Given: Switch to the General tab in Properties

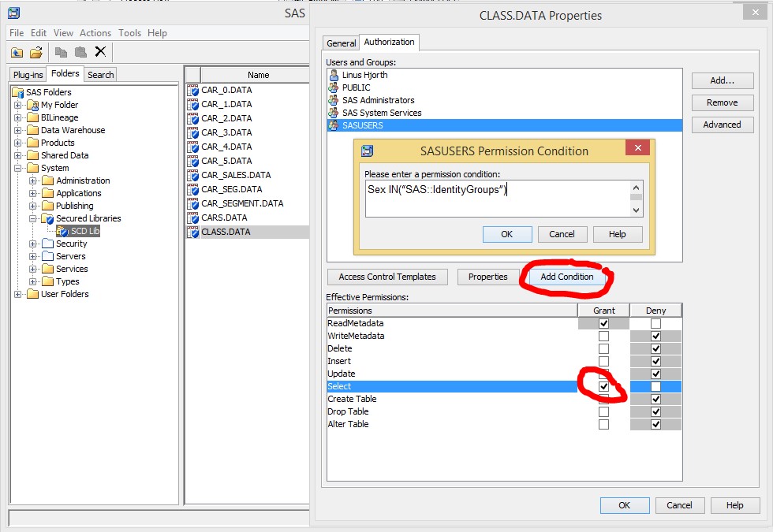Looking at the screenshot, I should 341,43.
